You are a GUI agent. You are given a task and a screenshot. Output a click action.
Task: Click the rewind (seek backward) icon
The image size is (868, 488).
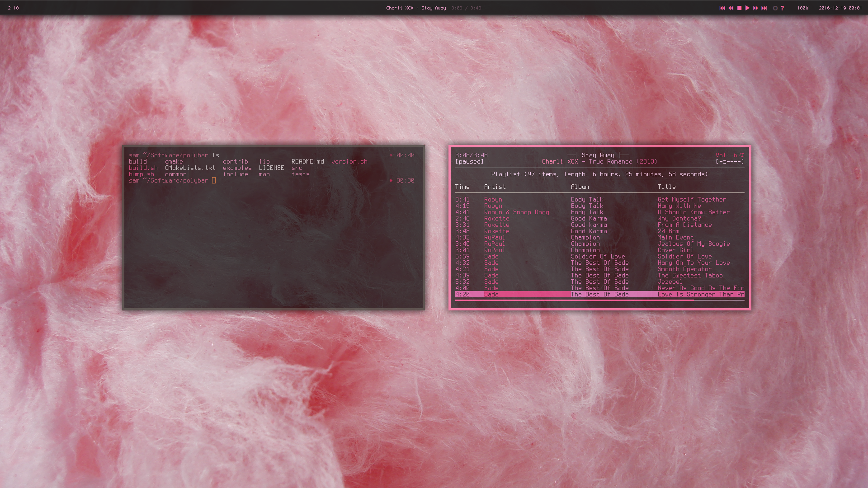click(731, 8)
